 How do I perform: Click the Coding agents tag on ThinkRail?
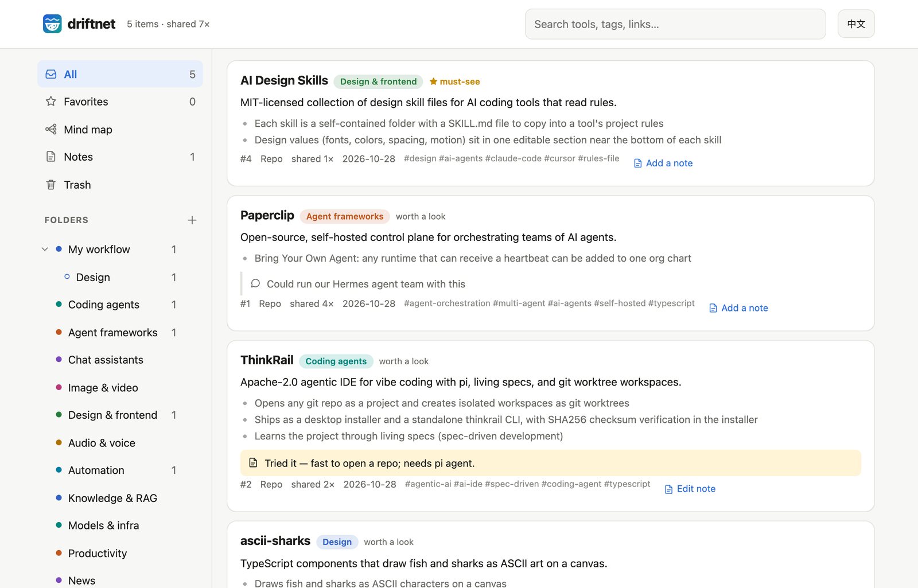pos(336,361)
